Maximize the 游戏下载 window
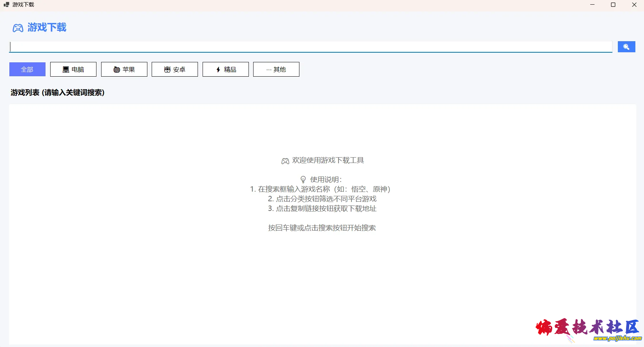 click(613, 5)
